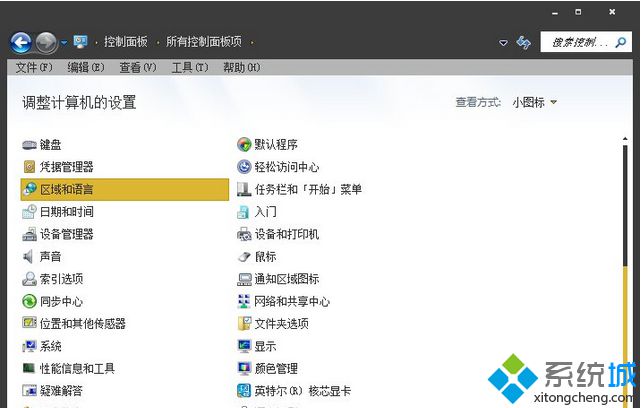Open the Sound (声音) speaker icon

pyautogui.click(x=28, y=256)
